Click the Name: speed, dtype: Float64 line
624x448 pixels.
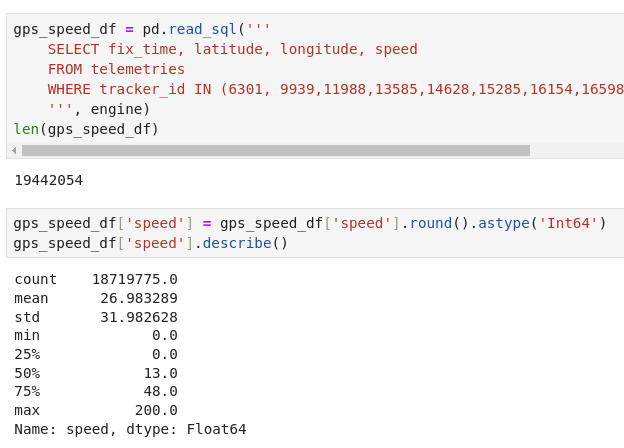pyautogui.click(x=130, y=429)
